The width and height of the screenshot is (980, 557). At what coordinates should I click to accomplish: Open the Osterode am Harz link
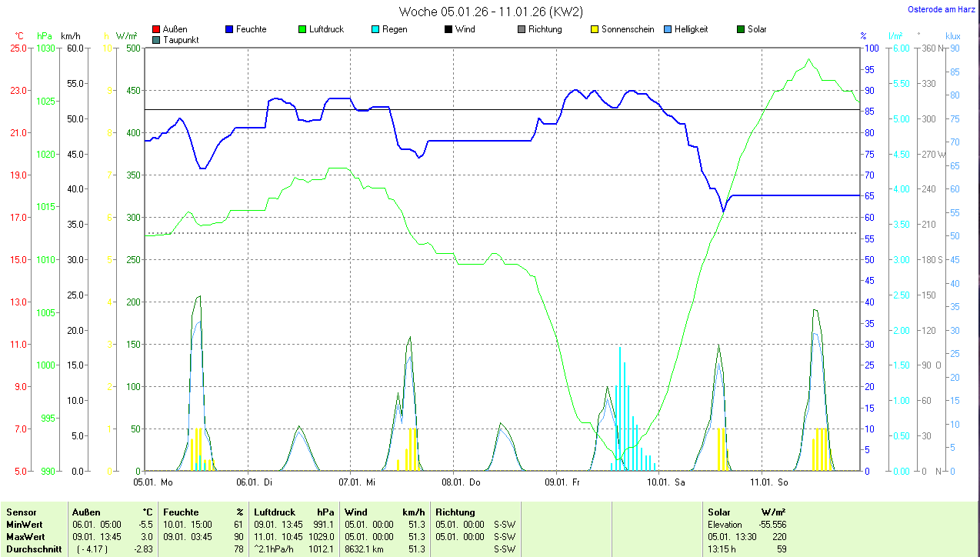pos(942,9)
